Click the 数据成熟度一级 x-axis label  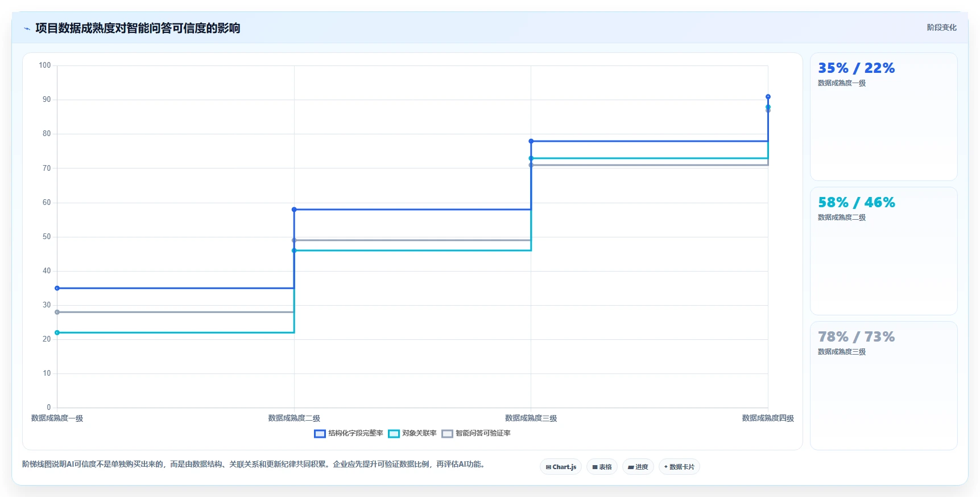[57, 418]
